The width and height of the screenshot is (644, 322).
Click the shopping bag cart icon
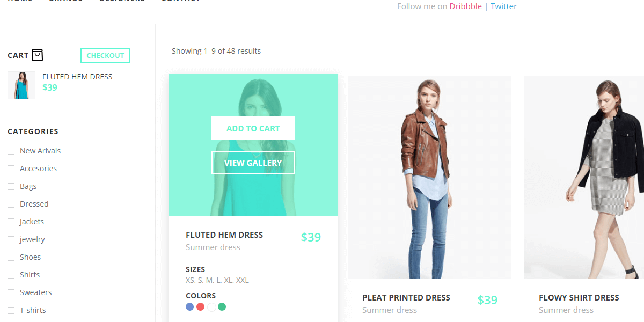tap(37, 55)
